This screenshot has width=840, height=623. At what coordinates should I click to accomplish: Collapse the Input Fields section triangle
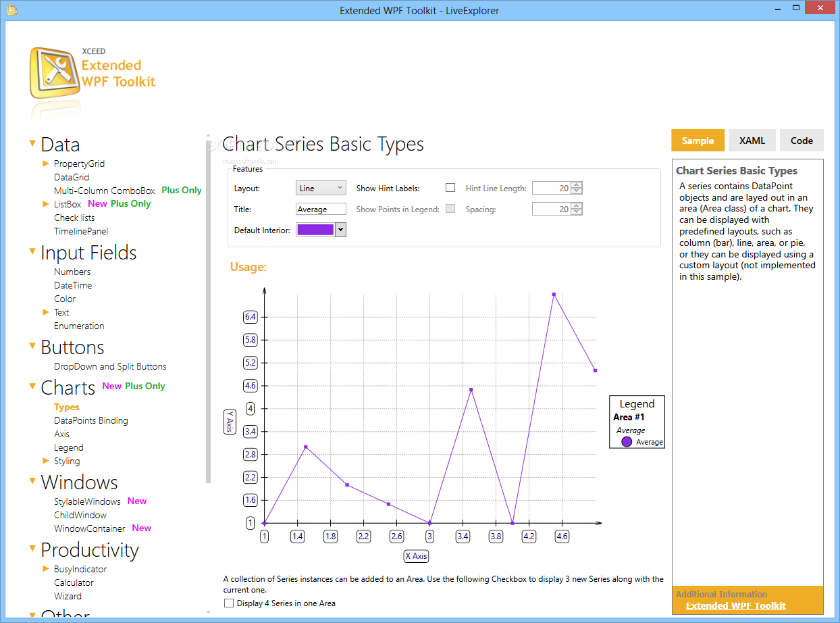click(32, 251)
